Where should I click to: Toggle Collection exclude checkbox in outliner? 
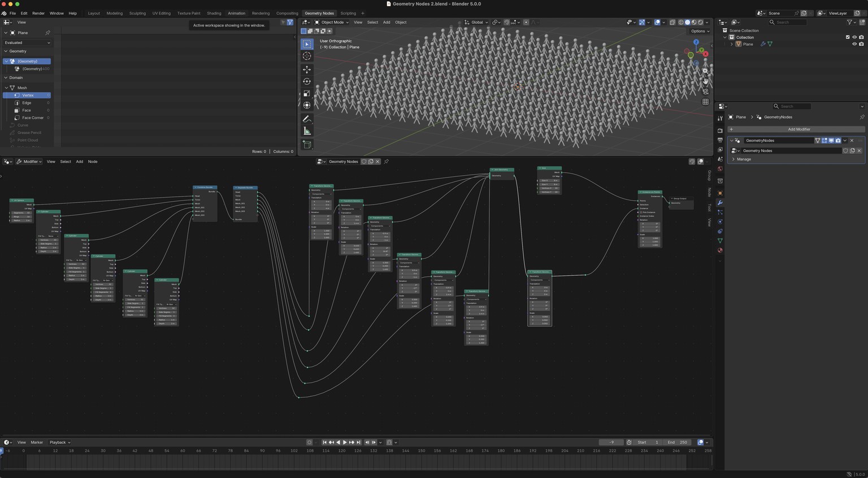coord(848,37)
